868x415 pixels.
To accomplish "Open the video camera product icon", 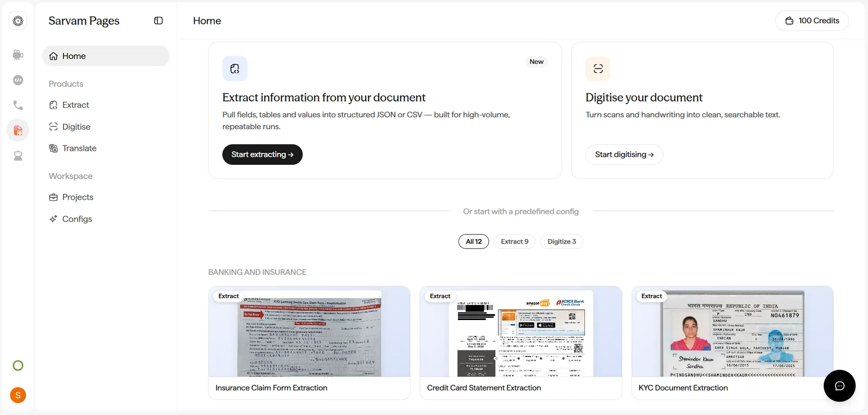I will [18, 55].
